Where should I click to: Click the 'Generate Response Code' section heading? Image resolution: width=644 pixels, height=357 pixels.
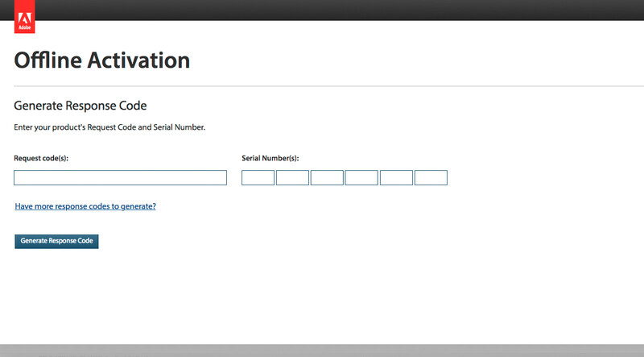pos(80,106)
